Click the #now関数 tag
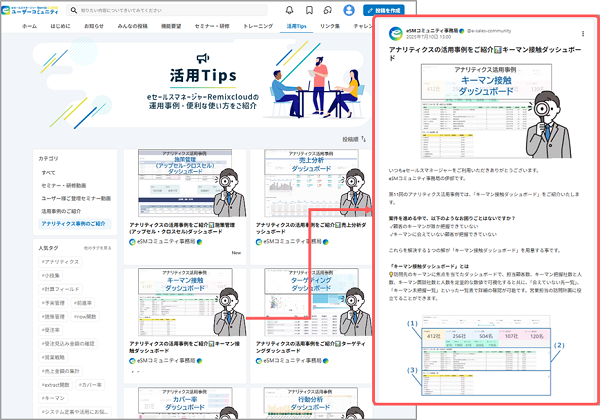This screenshot has width=600, height=420. (x=85, y=317)
